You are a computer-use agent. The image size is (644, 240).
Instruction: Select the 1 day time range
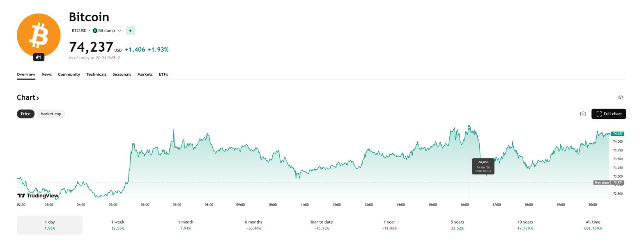(x=49, y=225)
